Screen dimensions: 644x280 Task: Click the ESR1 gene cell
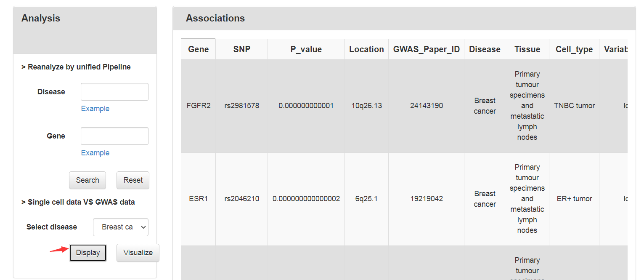tap(199, 199)
